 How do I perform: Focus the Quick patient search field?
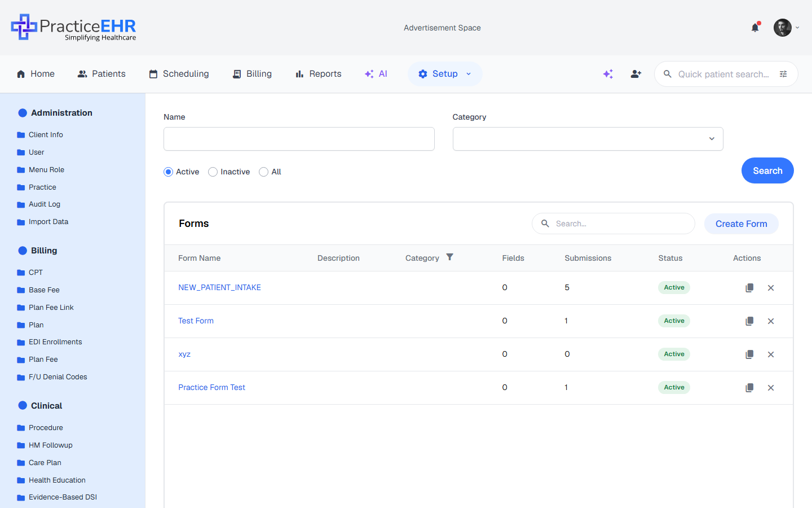pos(723,74)
